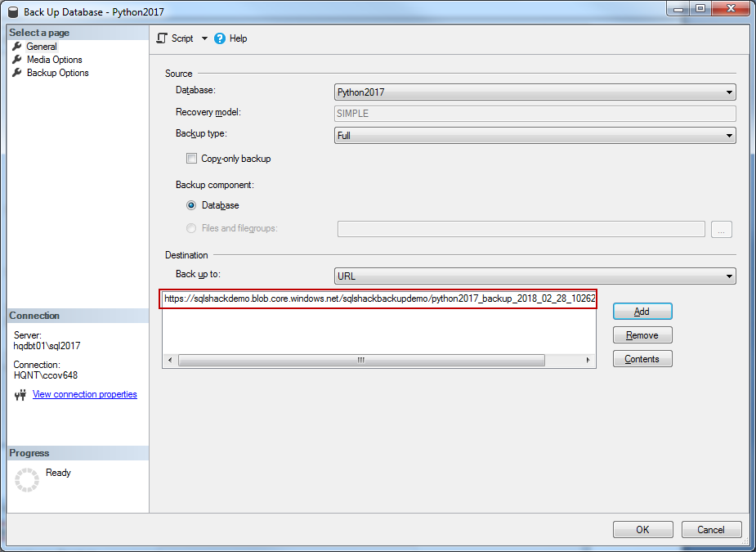Click the database icon in title bar
This screenshot has height=552, width=756.
pos(13,11)
